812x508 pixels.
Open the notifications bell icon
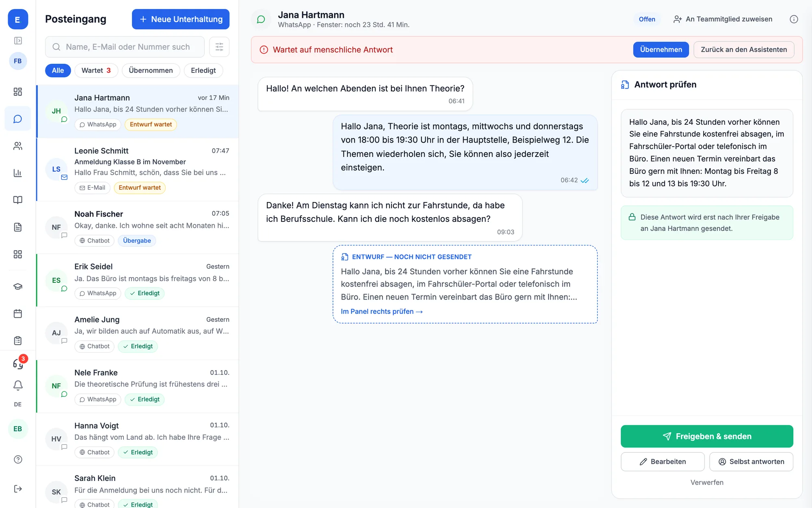point(18,385)
